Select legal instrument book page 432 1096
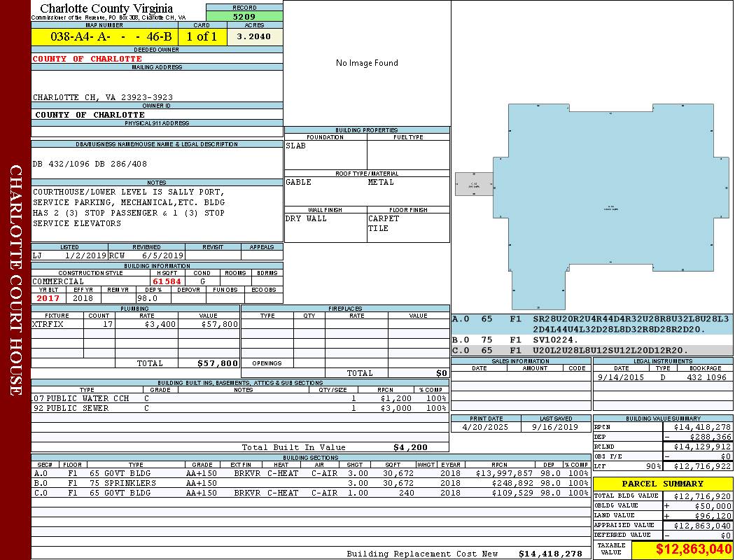 (x=706, y=377)
